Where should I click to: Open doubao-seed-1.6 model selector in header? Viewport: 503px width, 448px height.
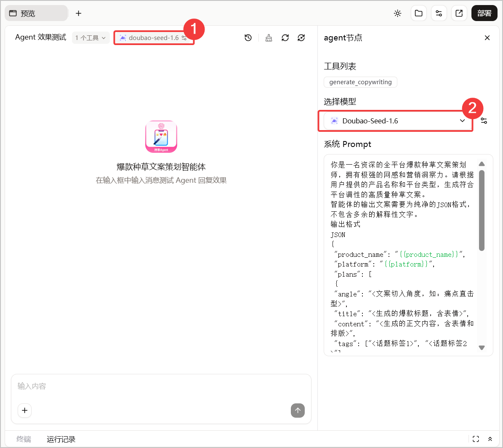pos(153,38)
